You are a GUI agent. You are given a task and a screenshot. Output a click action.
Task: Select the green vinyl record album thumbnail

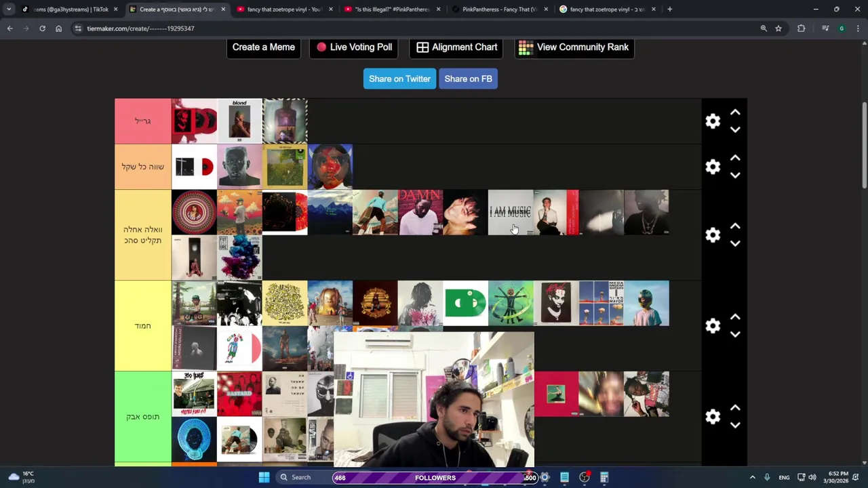pyautogui.click(x=466, y=303)
